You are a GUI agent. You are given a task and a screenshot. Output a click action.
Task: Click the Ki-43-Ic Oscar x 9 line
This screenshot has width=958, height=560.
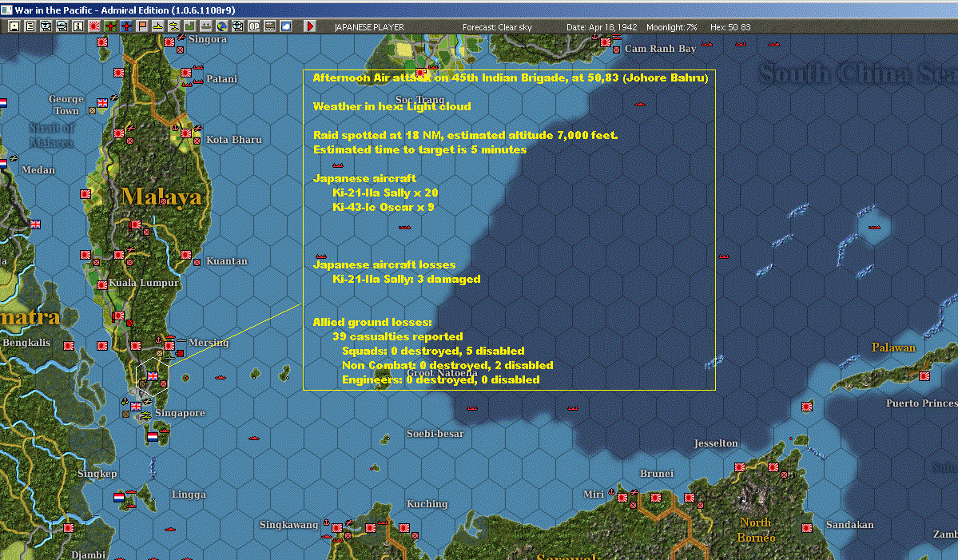point(383,207)
